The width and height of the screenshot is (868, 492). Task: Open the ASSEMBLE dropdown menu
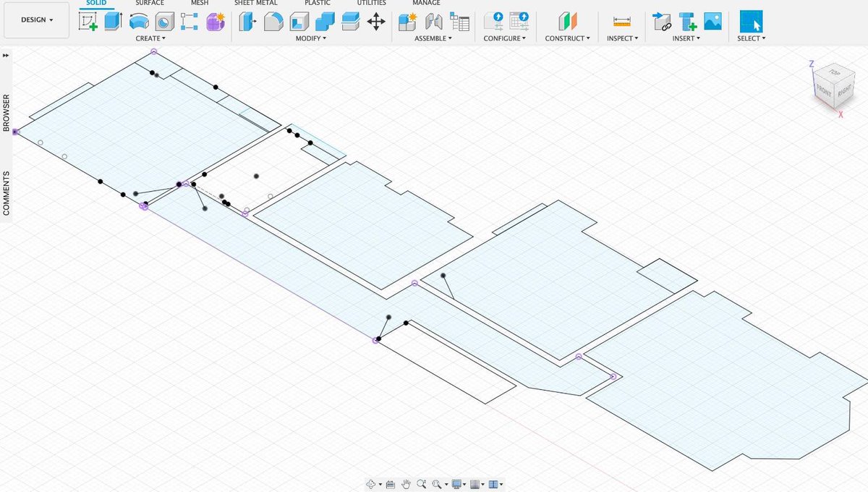[x=433, y=38]
